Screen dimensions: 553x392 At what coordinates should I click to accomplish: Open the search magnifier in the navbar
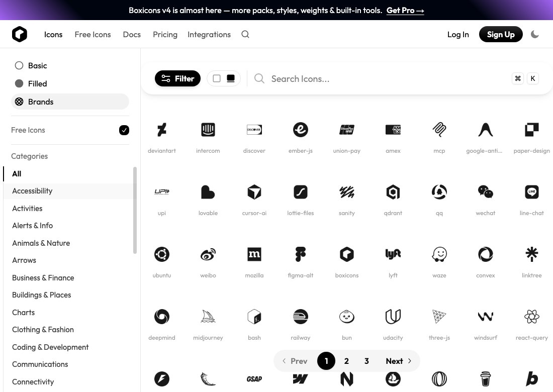tap(245, 34)
